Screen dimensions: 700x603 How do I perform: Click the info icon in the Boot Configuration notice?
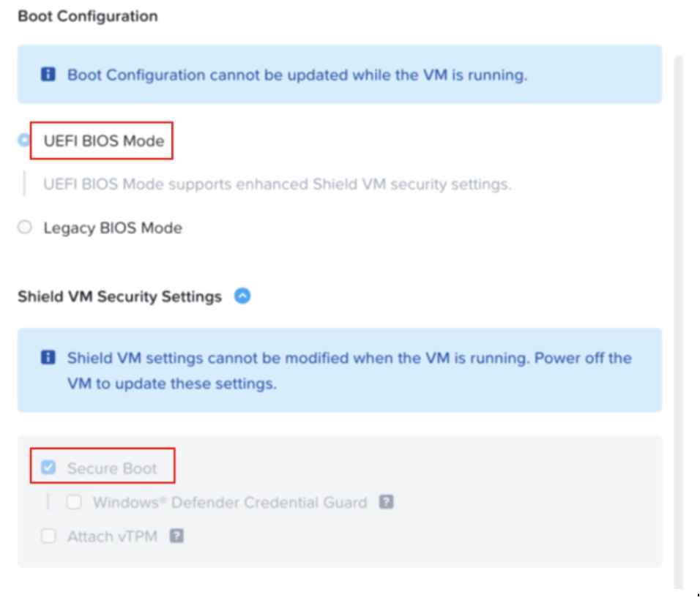[x=48, y=75]
